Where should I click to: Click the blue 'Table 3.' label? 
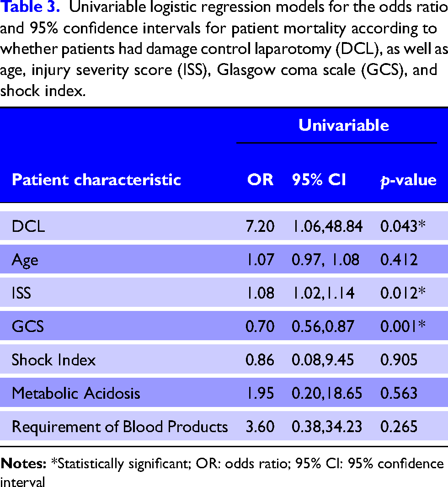point(30,7)
